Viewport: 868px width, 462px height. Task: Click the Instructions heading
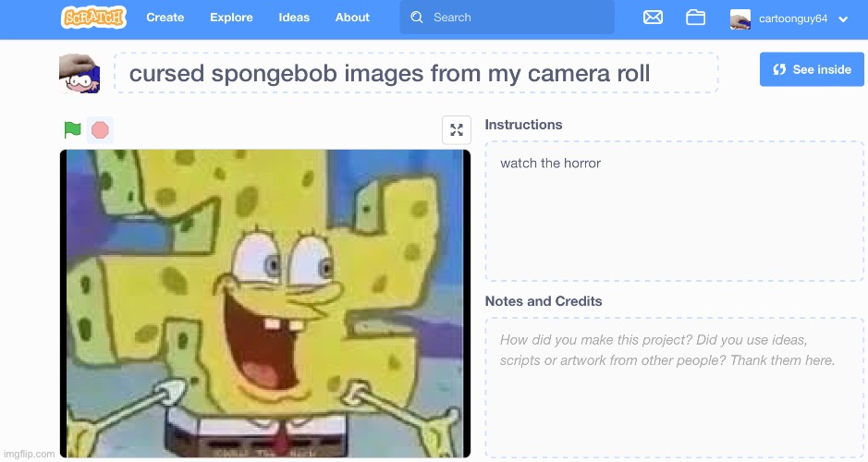(524, 125)
